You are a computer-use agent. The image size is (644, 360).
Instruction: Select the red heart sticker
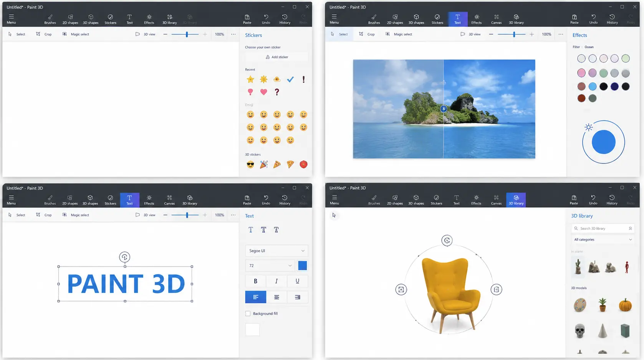263,92
